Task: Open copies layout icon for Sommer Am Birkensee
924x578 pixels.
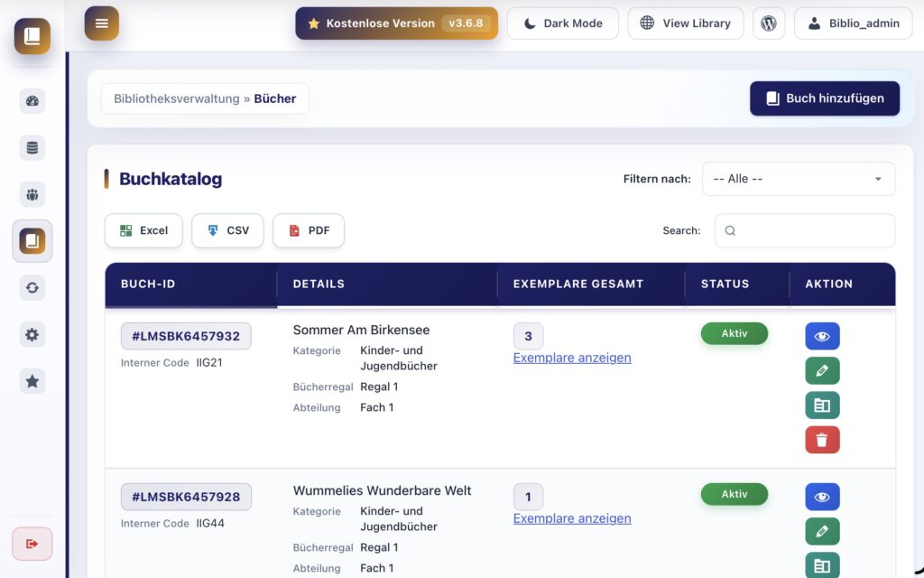Action: pos(822,406)
